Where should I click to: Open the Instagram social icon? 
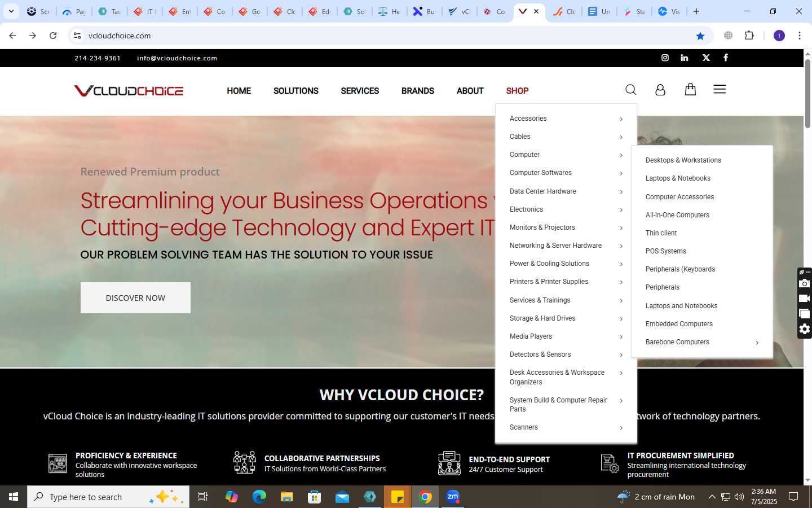[x=665, y=58]
